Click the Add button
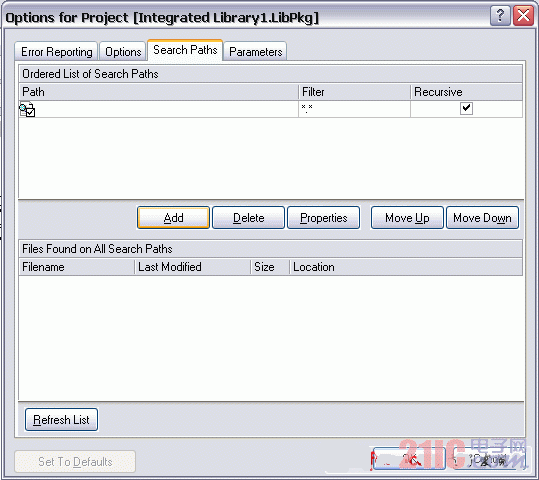The height and width of the screenshot is (480, 539). (173, 218)
